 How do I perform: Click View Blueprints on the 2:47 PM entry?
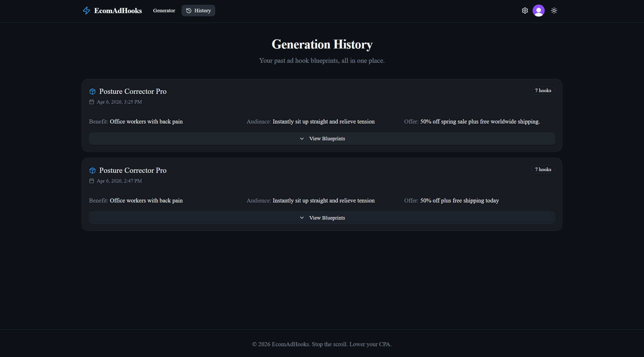click(322, 217)
